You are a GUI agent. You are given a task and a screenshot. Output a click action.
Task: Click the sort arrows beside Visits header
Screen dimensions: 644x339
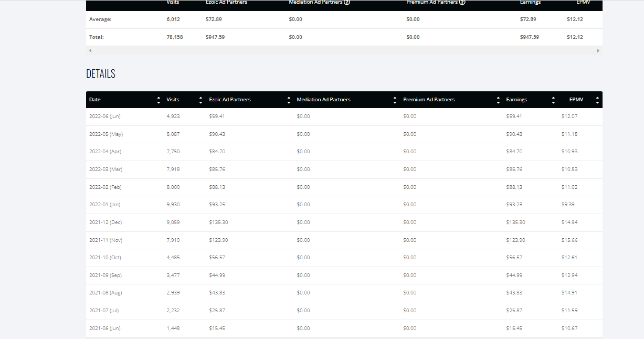pyautogui.click(x=200, y=100)
